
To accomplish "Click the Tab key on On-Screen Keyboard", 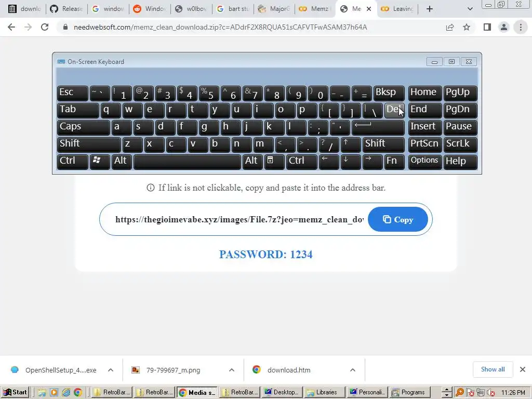I will click(78, 110).
